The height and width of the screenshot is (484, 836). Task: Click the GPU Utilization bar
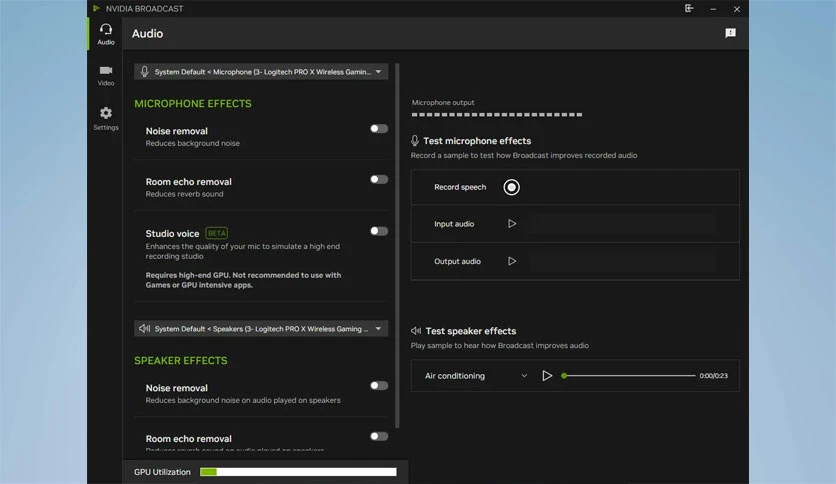[x=298, y=472]
